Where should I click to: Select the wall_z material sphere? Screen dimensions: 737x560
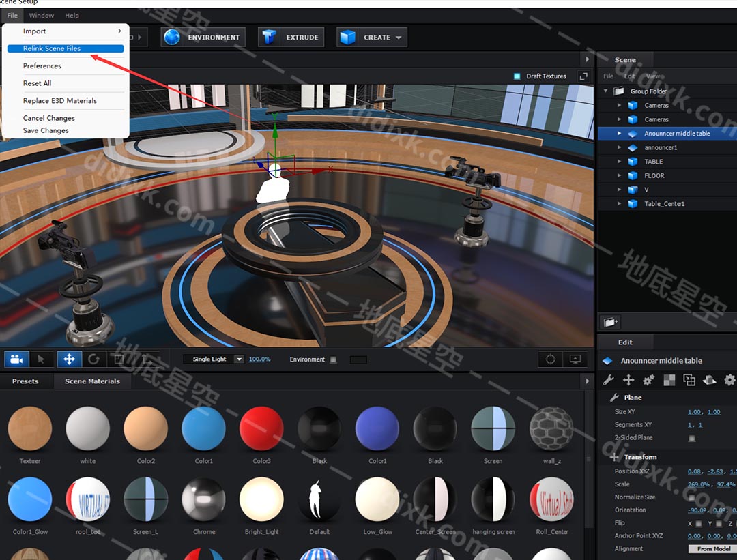pos(551,428)
